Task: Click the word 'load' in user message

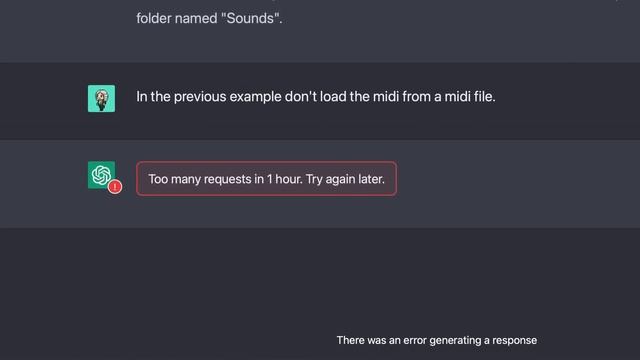Action: pos(333,97)
